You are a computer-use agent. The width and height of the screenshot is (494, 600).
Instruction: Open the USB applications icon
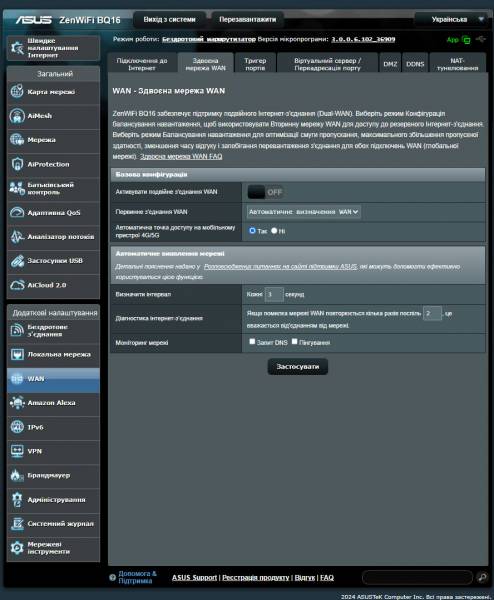(x=17, y=261)
